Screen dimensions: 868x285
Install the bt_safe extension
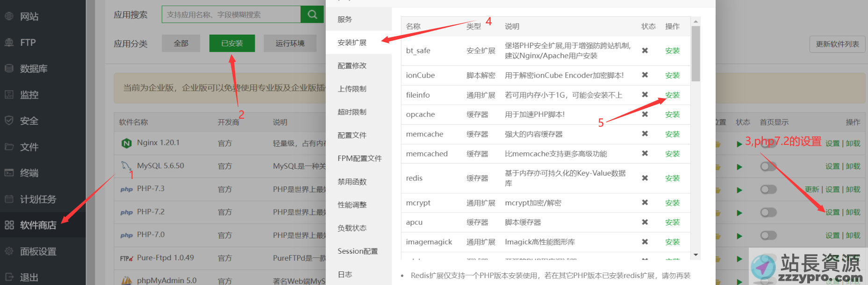(x=672, y=50)
